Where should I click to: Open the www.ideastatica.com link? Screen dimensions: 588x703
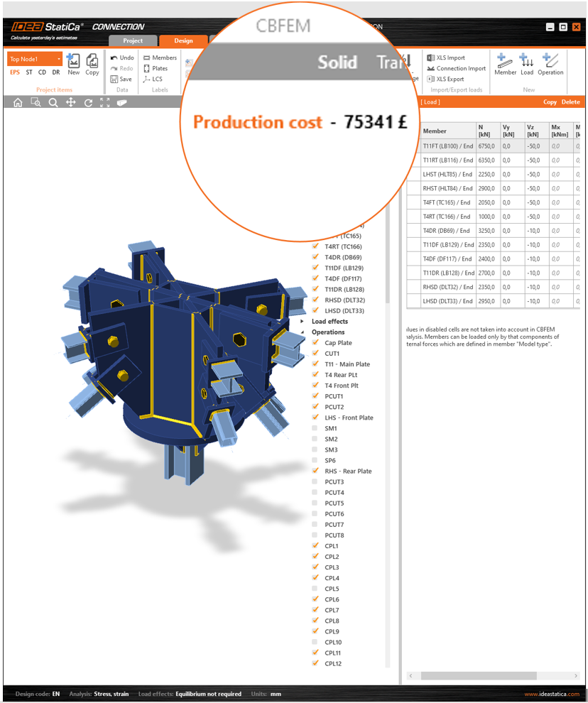(552, 694)
